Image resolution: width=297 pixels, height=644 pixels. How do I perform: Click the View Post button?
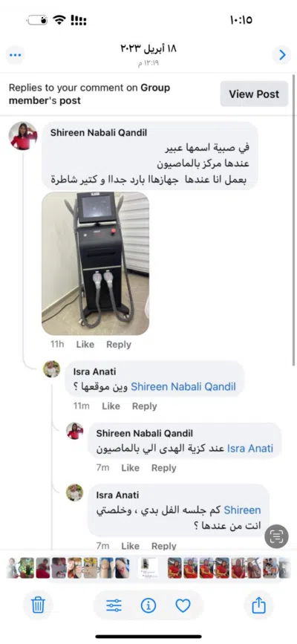254,94
